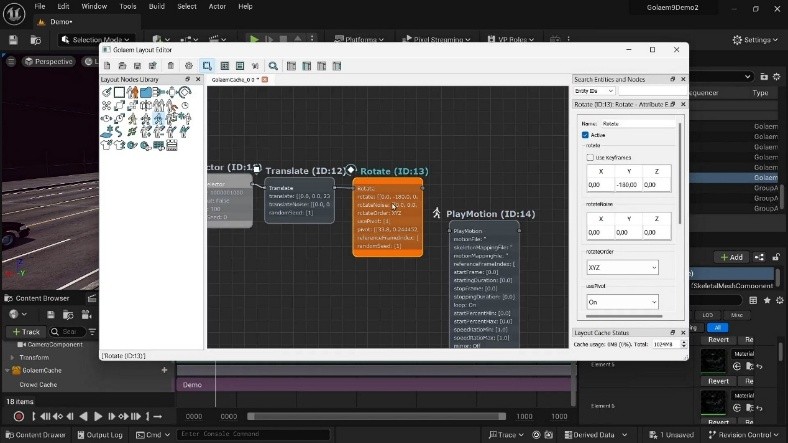Pick the blue folder node in the library

146,92
